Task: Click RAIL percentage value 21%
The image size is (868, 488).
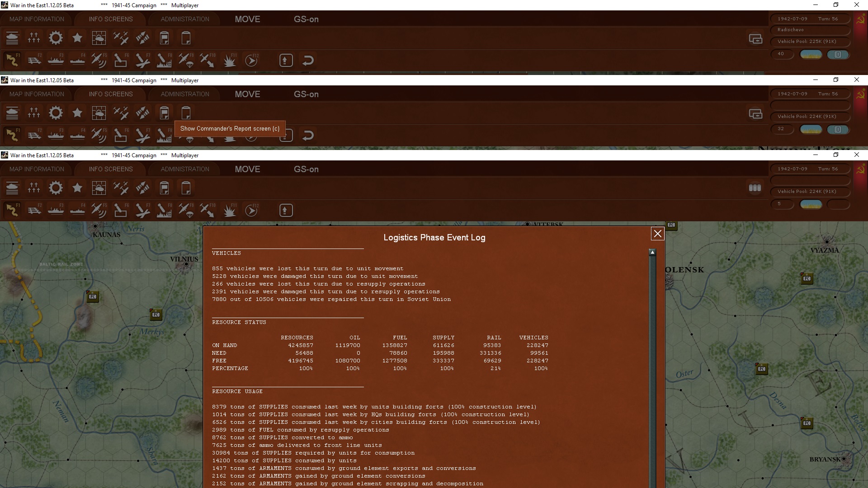Action: pos(495,368)
